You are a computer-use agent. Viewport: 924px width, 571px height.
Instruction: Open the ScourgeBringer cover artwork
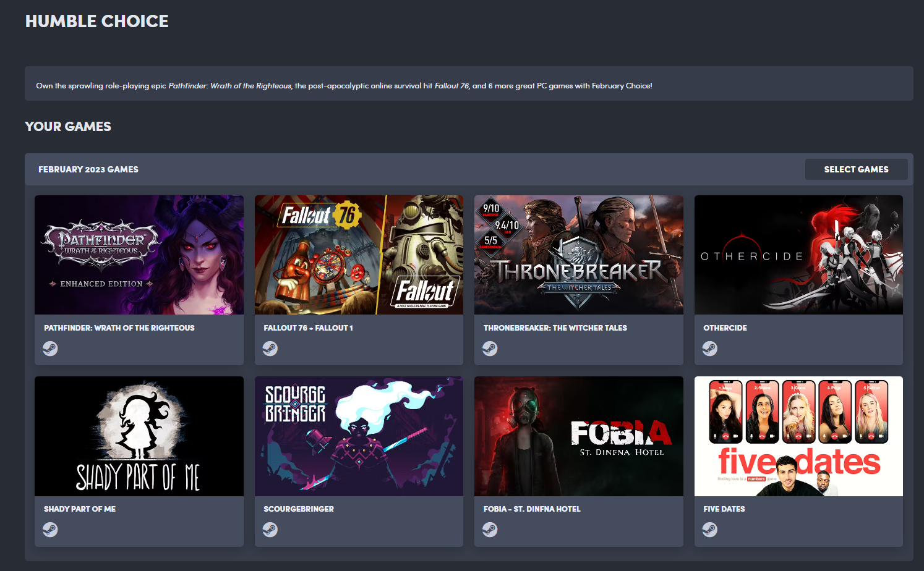point(359,436)
